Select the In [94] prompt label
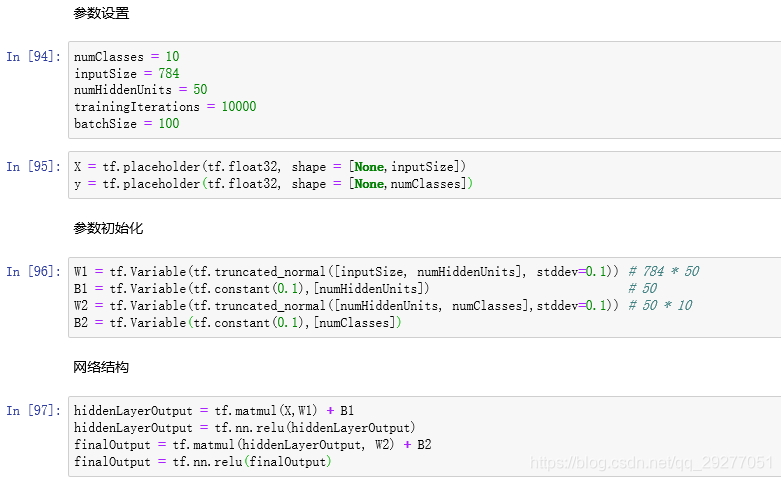781x481 pixels. pos(34,56)
